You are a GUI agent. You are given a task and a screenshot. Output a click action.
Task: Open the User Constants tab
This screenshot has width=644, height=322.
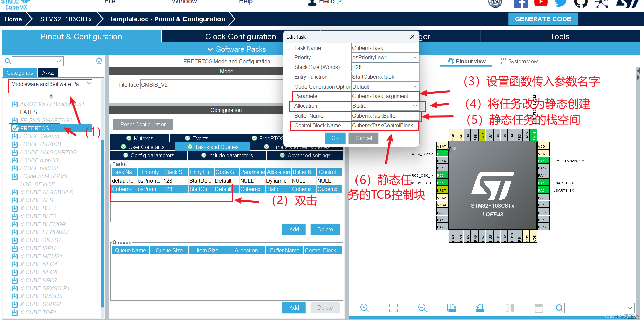tap(142, 147)
